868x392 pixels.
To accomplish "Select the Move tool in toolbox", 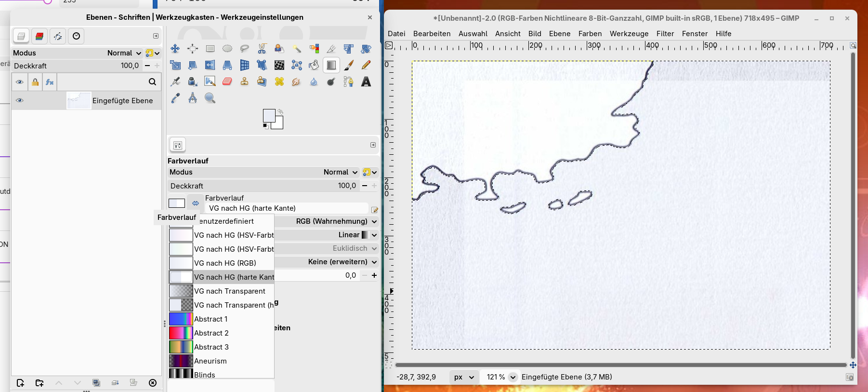I will pyautogui.click(x=175, y=49).
